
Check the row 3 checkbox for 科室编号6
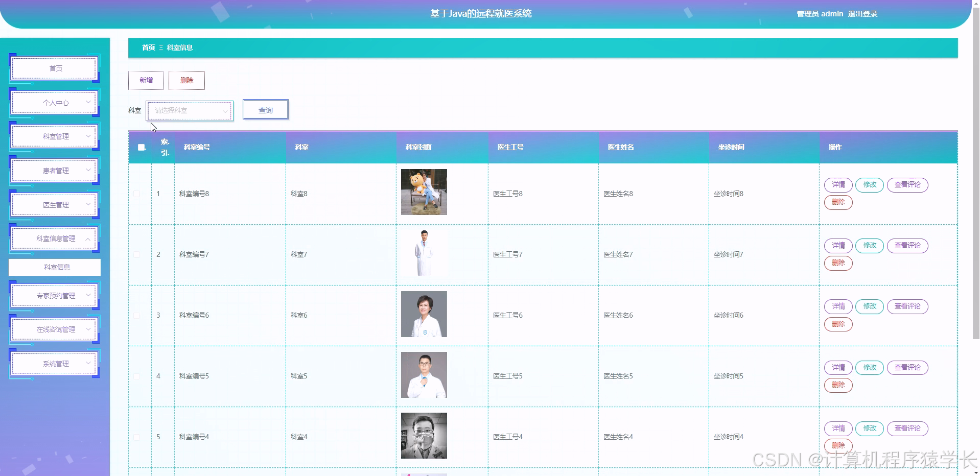pos(137,315)
